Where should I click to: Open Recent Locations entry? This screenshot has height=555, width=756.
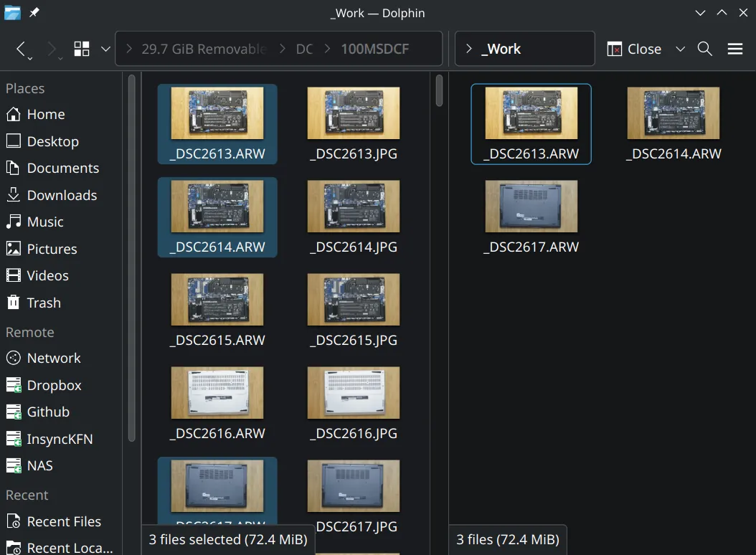(61, 548)
